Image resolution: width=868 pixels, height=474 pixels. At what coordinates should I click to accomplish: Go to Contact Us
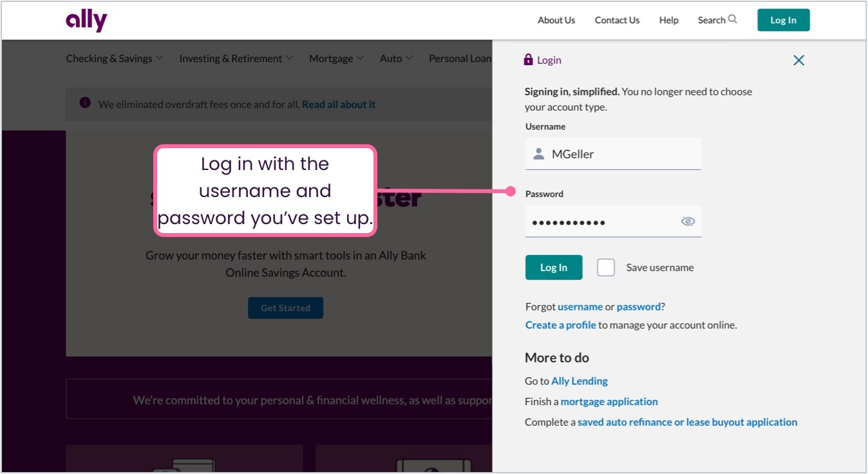pyautogui.click(x=617, y=20)
